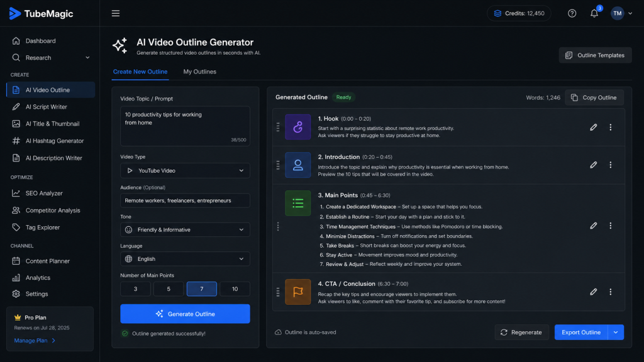Select 7 main points

click(202, 289)
